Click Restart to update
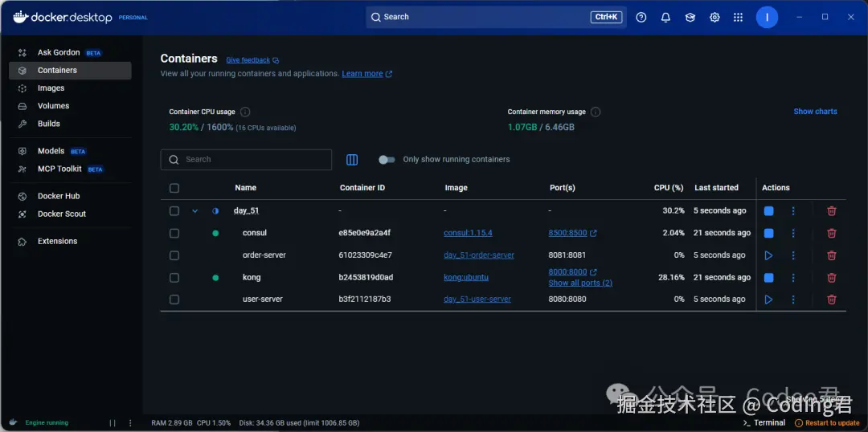The width and height of the screenshot is (868, 432). pos(827,423)
